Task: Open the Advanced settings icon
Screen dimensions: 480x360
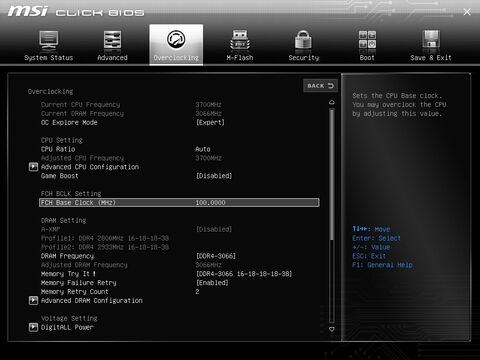Action: [112, 40]
